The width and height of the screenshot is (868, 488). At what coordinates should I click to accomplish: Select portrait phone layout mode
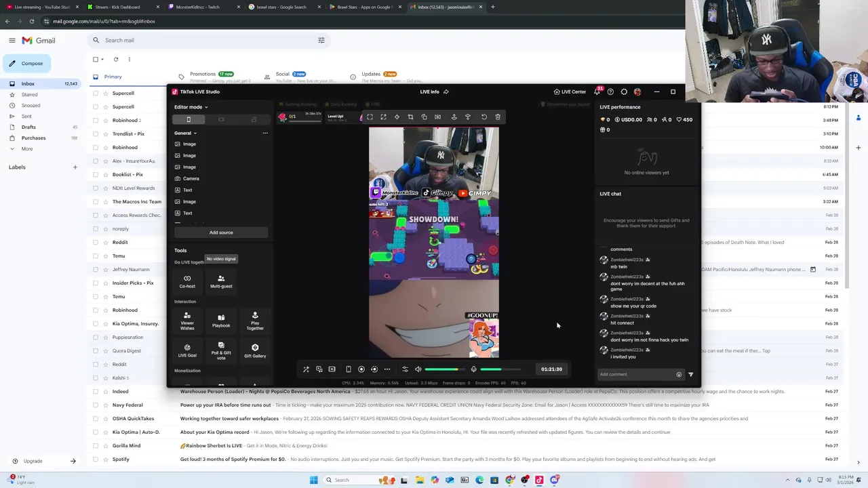pos(189,119)
